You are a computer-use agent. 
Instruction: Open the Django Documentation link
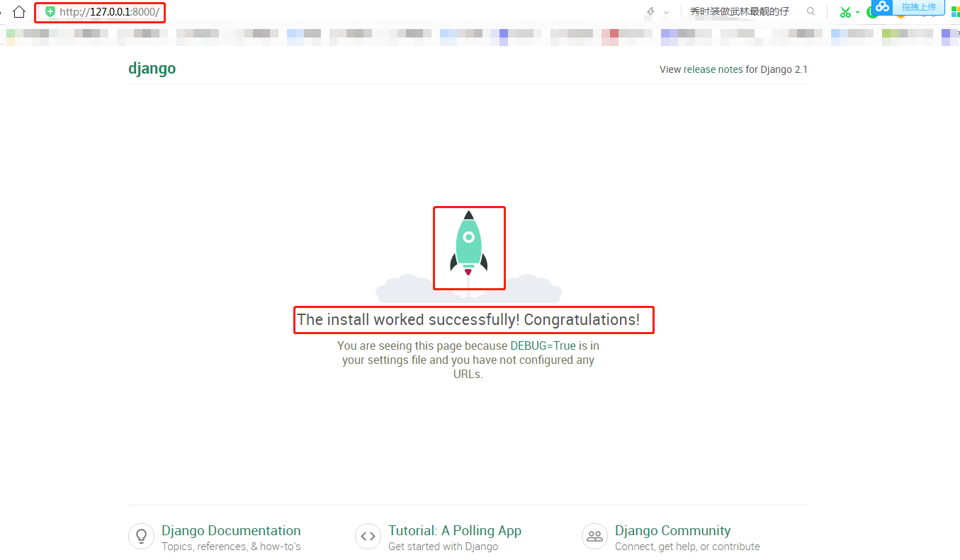click(x=231, y=530)
